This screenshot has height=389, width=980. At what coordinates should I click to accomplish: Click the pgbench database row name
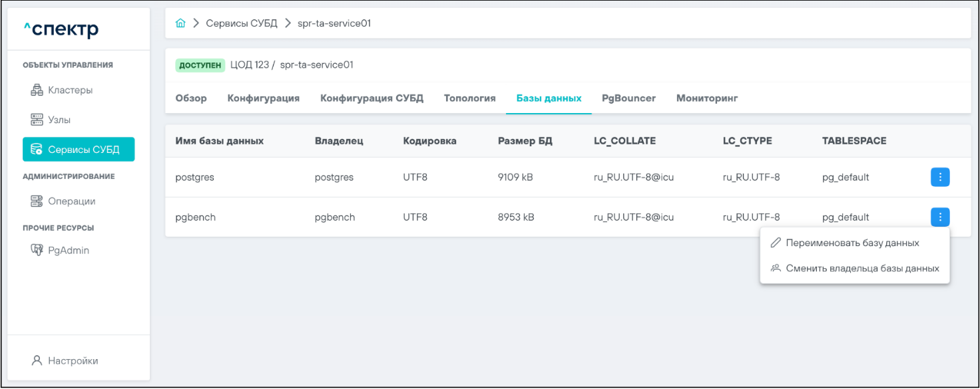[195, 217]
